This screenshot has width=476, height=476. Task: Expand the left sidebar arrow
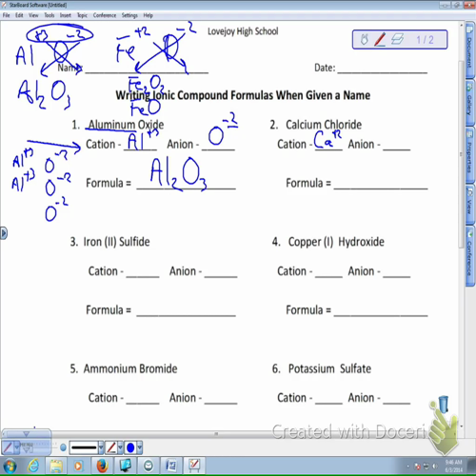click(x=4, y=233)
